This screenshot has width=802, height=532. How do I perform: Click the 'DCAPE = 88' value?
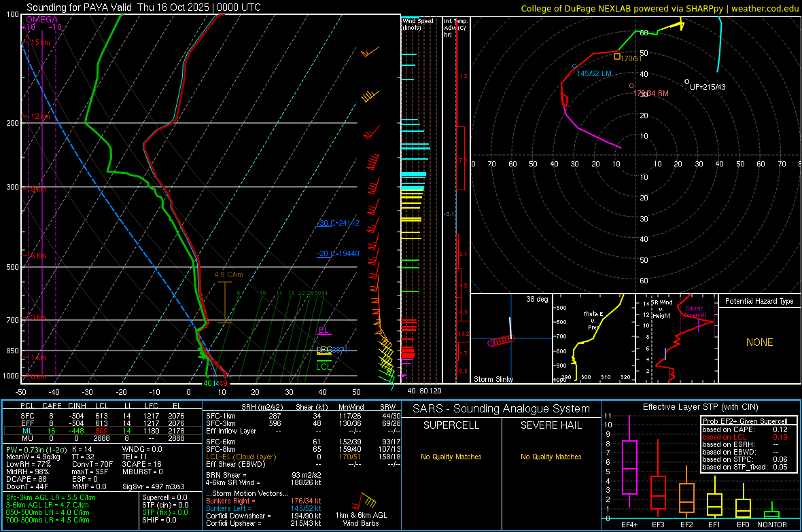(26, 479)
